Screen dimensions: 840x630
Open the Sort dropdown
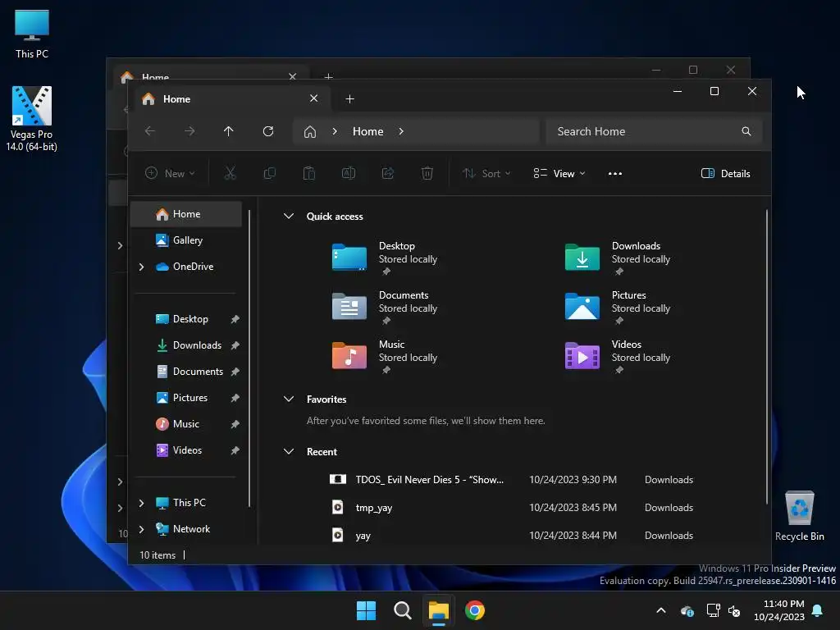(x=486, y=174)
